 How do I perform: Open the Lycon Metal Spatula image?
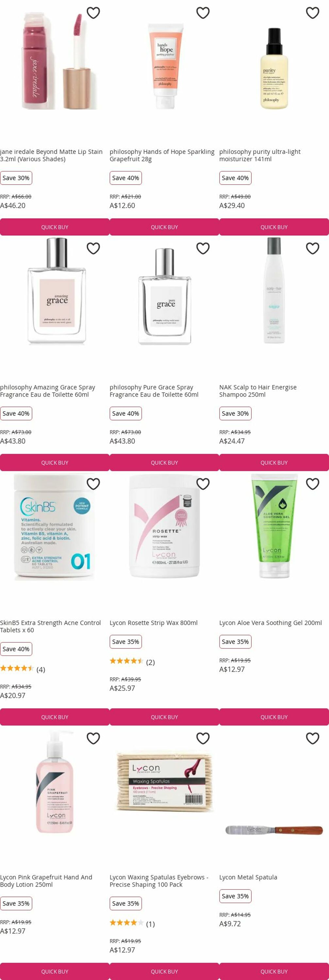tap(274, 830)
